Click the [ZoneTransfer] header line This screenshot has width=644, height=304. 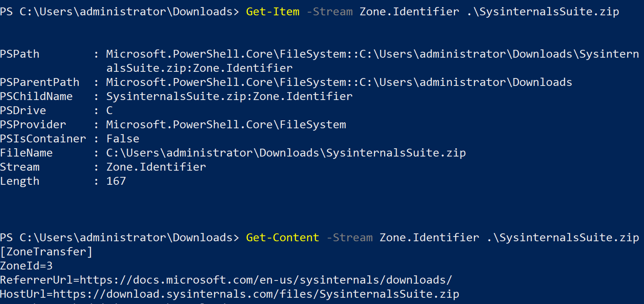point(46,252)
